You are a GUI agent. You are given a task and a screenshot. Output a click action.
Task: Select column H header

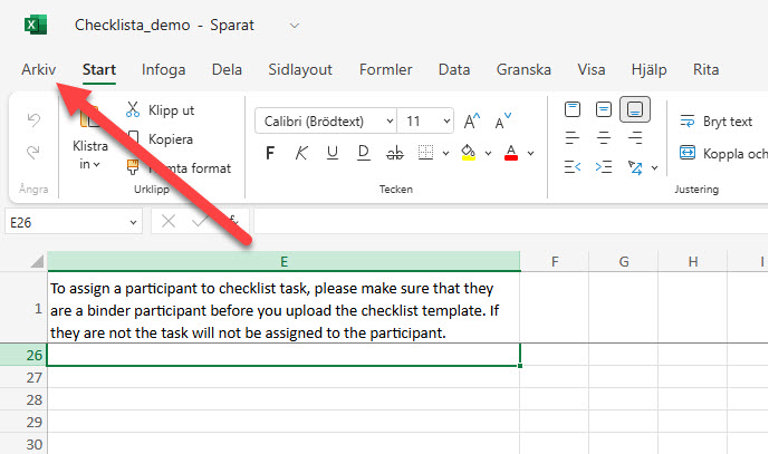(693, 262)
